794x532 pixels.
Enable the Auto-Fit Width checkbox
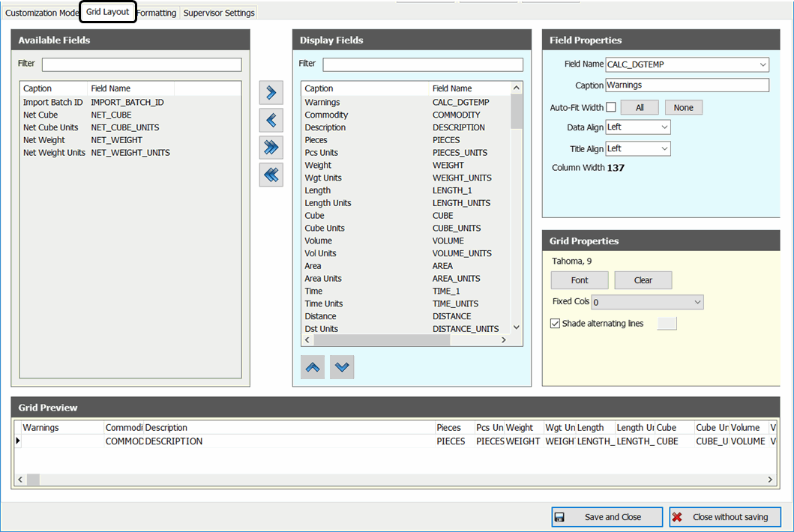611,107
